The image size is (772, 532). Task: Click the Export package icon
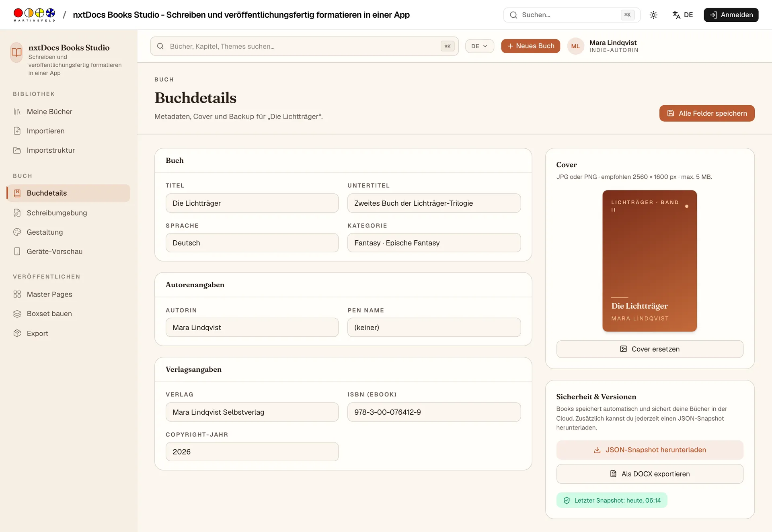point(17,334)
